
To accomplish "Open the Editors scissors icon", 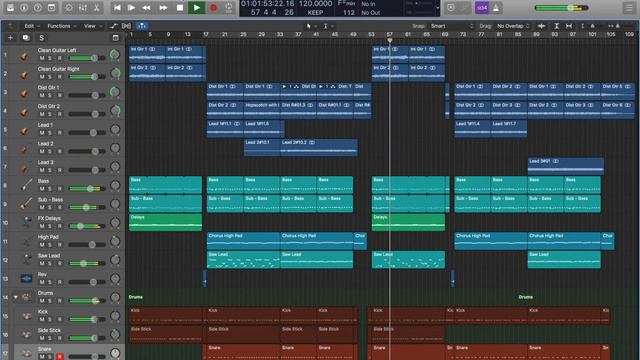I will [97, 8].
